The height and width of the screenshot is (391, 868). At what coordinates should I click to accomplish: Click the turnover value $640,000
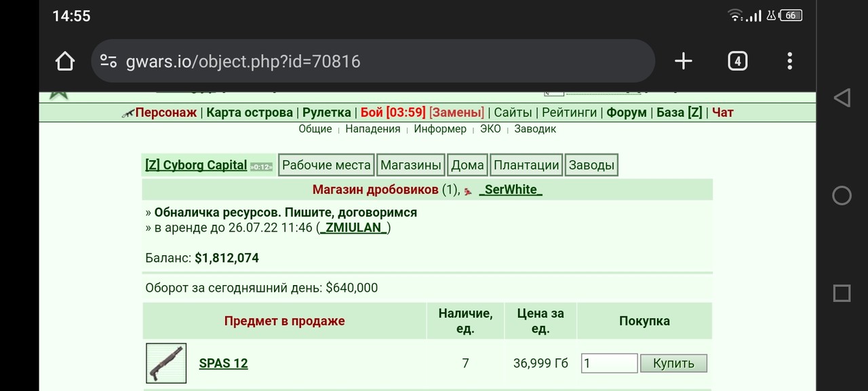[x=352, y=288]
